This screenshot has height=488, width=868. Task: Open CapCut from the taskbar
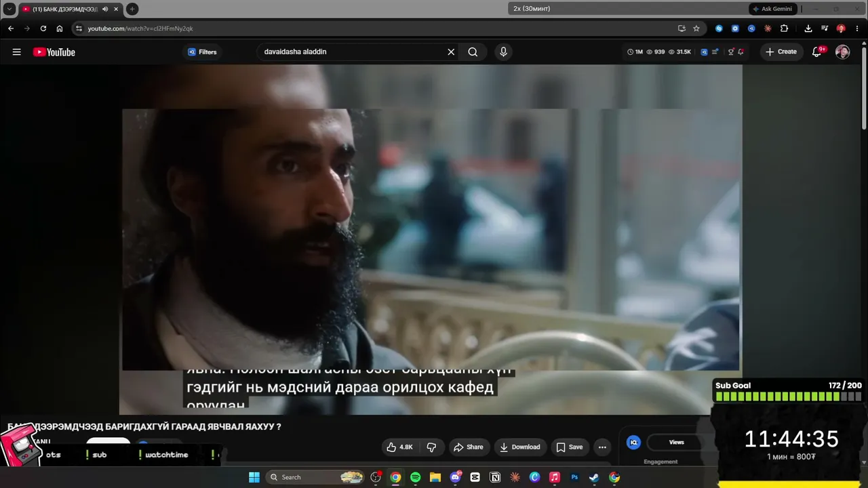475,477
